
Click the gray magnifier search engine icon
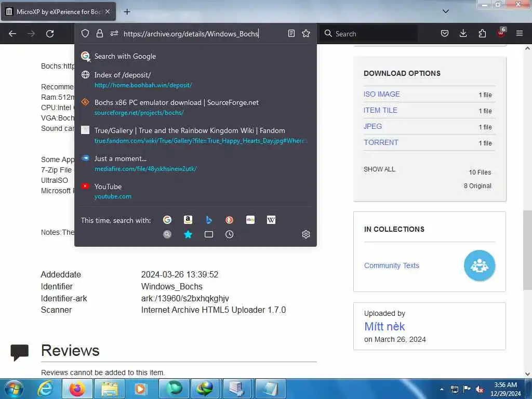coord(167,234)
